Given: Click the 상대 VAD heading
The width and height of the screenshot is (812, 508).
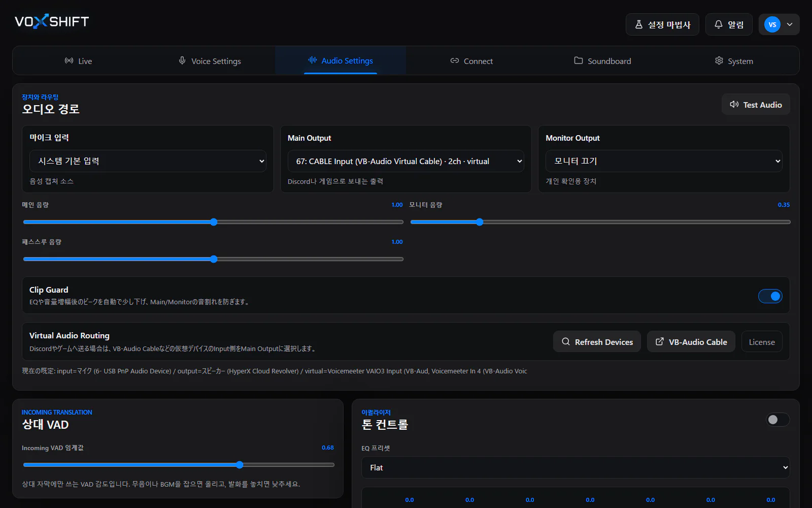Looking at the screenshot, I should tap(45, 424).
